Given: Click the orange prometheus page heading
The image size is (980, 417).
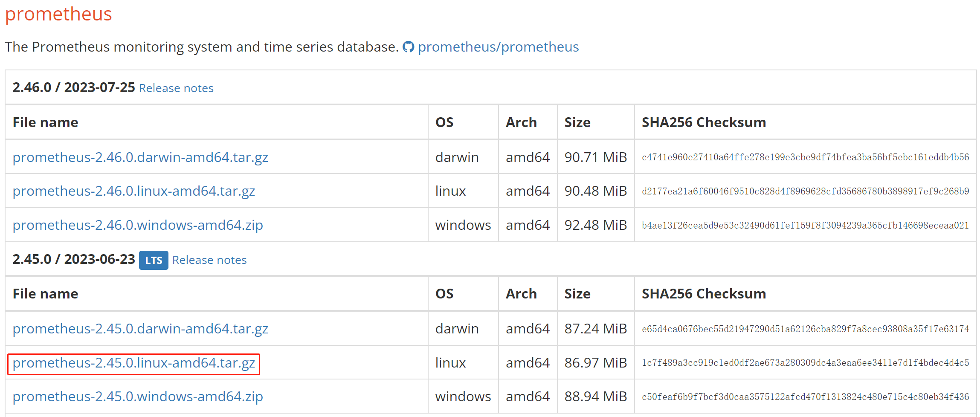Looking at the screenshot, I should click(x=58, y=14).
